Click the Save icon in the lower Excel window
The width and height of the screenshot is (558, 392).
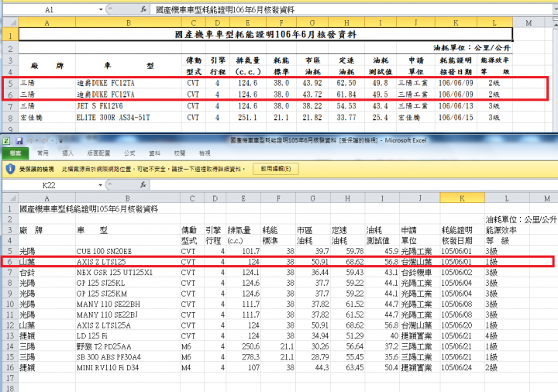[19, 141]
